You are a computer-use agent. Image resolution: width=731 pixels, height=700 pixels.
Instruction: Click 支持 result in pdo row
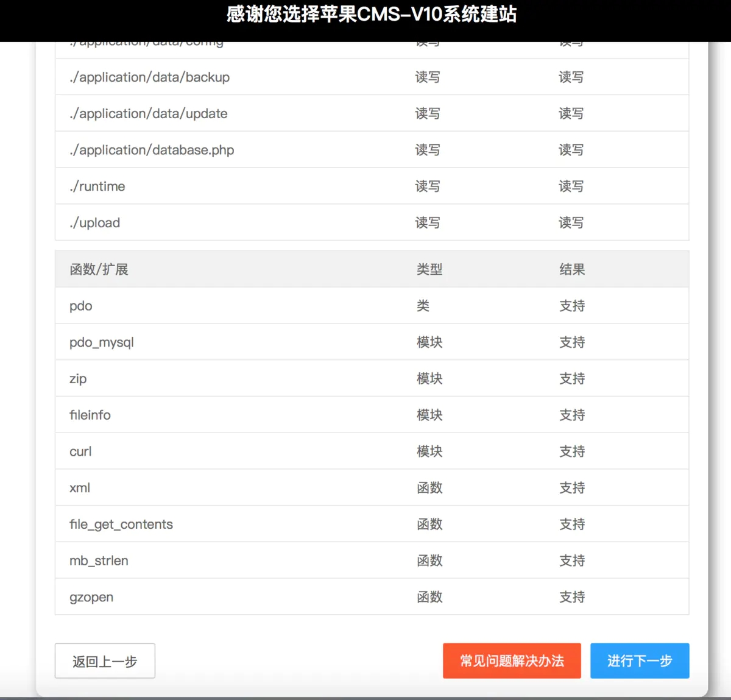(572, 306)
